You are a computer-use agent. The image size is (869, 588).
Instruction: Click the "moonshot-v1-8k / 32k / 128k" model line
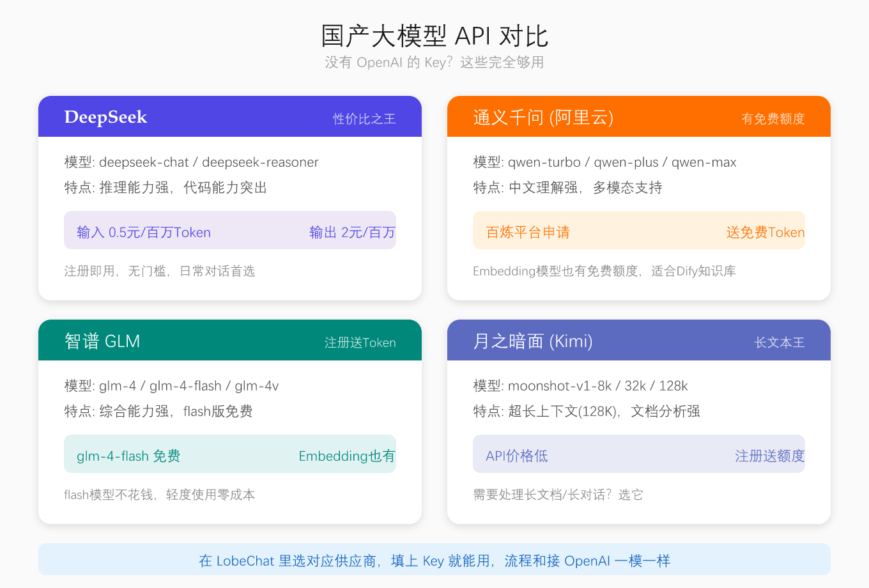tap(580, 386)
